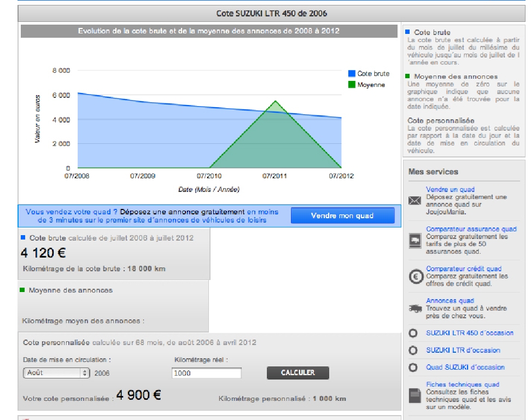
Task: Click the circle icon beside SUZUKI LTR d'occasion
Action: click(414, 351)
